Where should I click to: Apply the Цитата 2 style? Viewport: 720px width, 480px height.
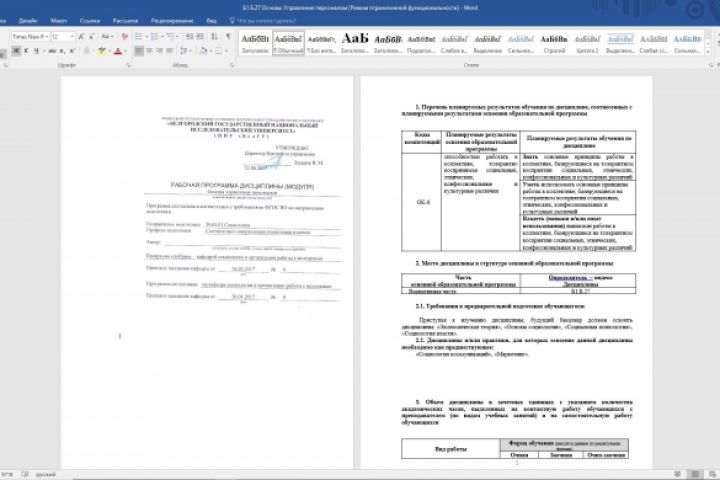point(587,43)
